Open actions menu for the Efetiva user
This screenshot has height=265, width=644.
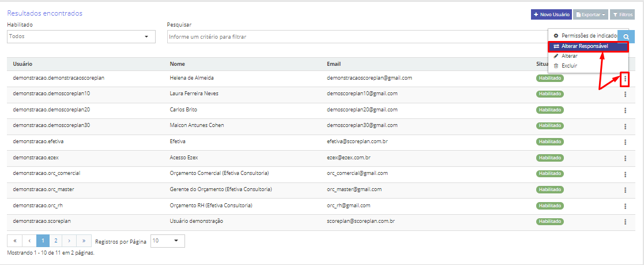pos(625,143)
